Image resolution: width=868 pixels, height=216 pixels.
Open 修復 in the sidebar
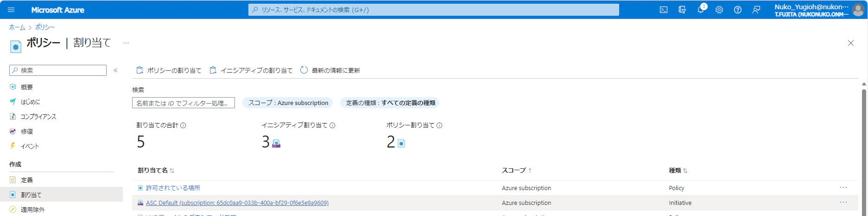click(x=26, y=131)
